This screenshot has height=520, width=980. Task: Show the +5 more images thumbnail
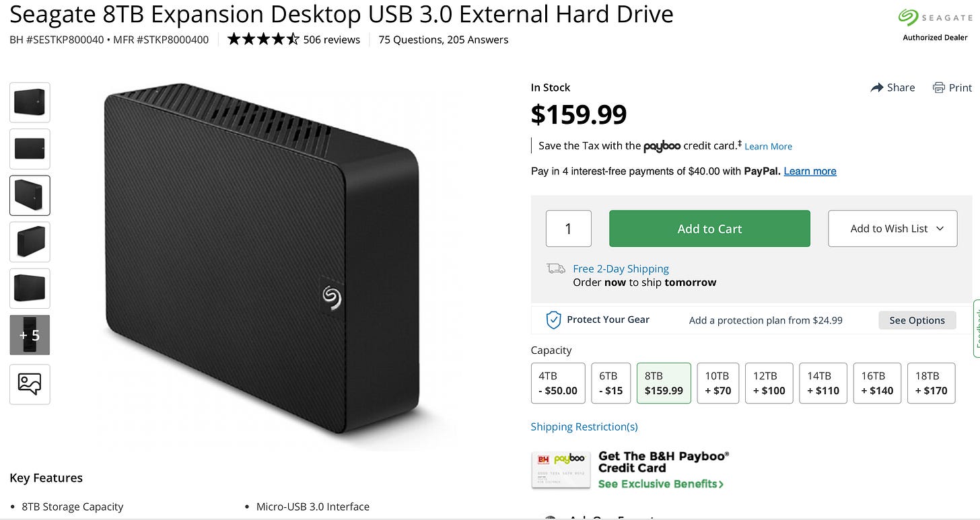30,334
